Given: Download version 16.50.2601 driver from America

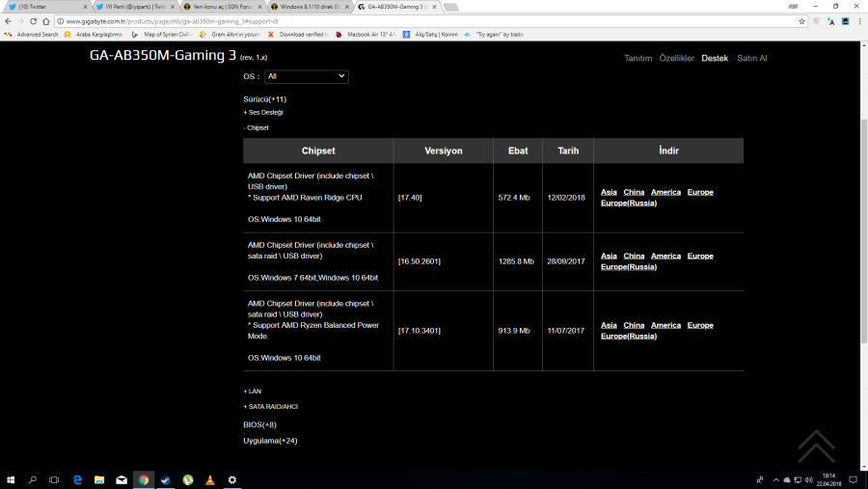Looking at the screenshot, I should point(665,256).
